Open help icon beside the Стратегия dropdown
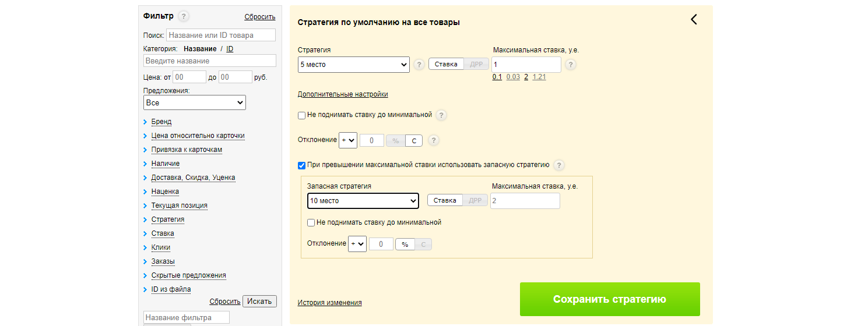 pyautogui.click(x=419, y=65)
